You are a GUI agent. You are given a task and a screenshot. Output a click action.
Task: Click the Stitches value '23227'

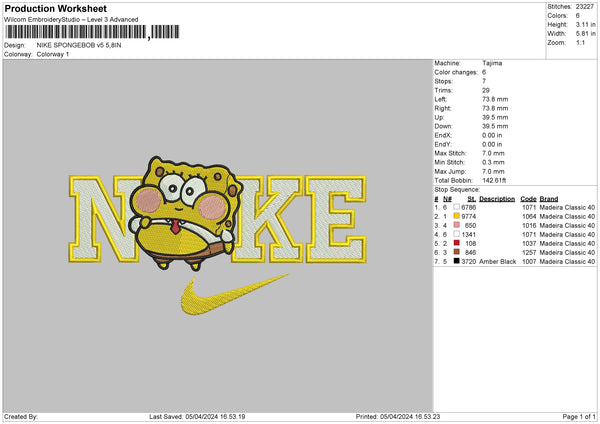point(585,7)
